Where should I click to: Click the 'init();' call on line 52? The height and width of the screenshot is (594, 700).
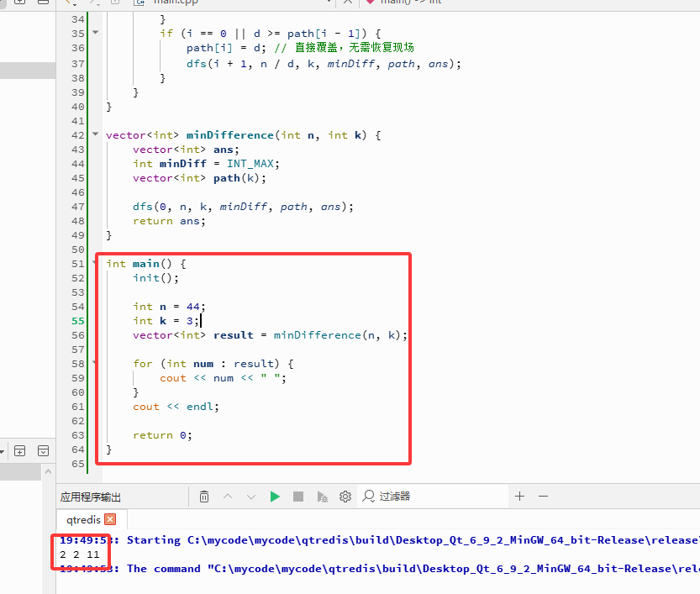(155, 278)
